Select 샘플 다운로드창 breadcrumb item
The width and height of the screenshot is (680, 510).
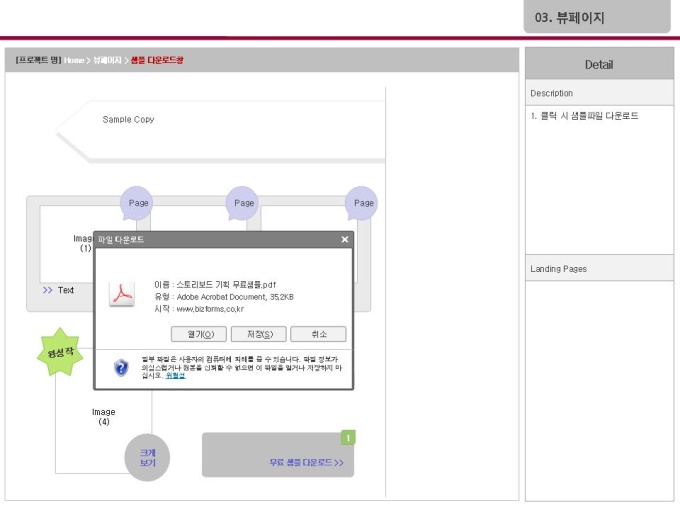[x=157, y=60]
